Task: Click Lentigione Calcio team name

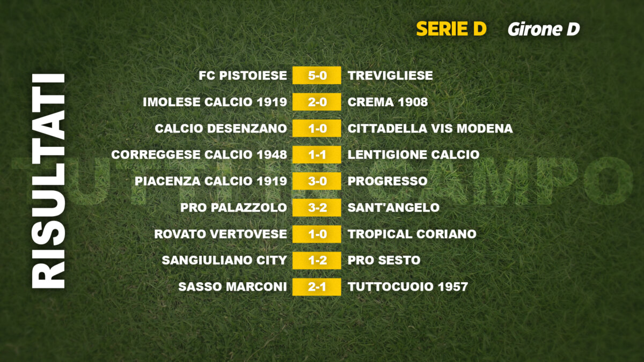Action: pos(413,155)
